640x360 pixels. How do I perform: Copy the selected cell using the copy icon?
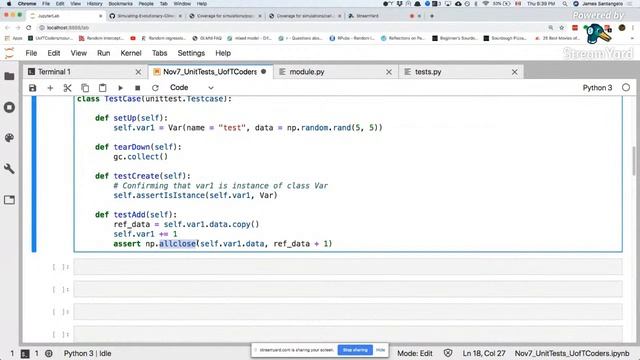pyautogui.click(x=85, y=88)
